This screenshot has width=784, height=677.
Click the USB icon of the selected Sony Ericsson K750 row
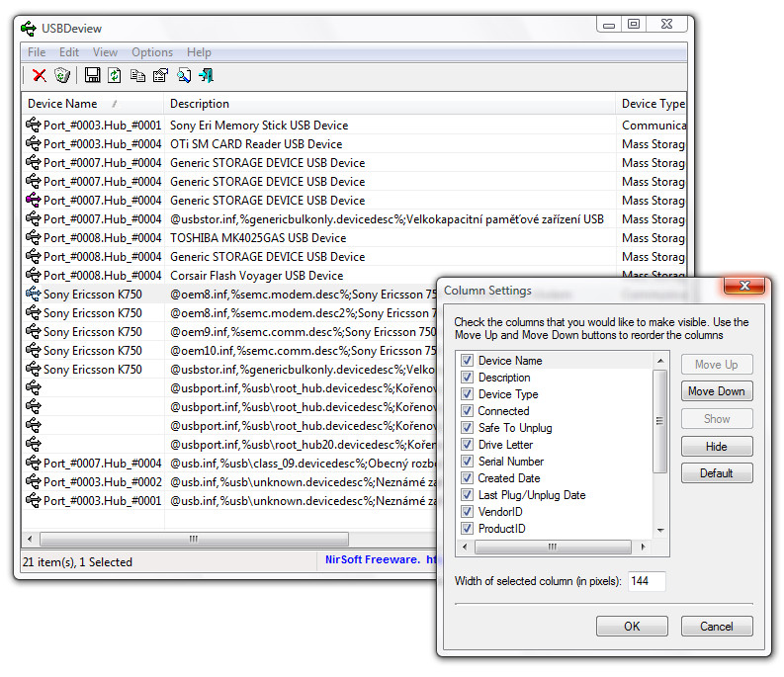33,294
